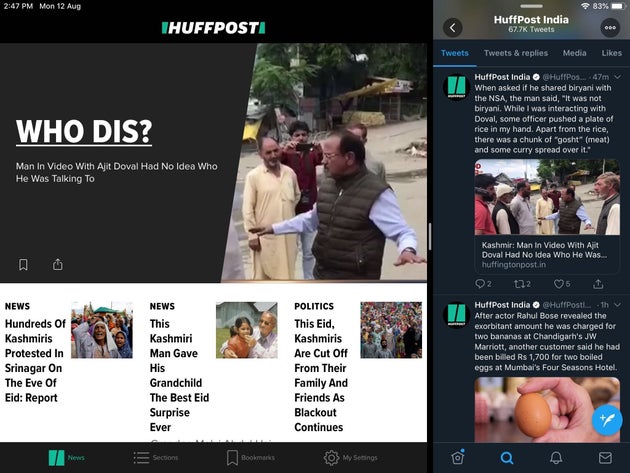Open HuffPost India avatar on biryani tweet
Viewport: 630px width, 473px height.
click(x=456, y=87)
